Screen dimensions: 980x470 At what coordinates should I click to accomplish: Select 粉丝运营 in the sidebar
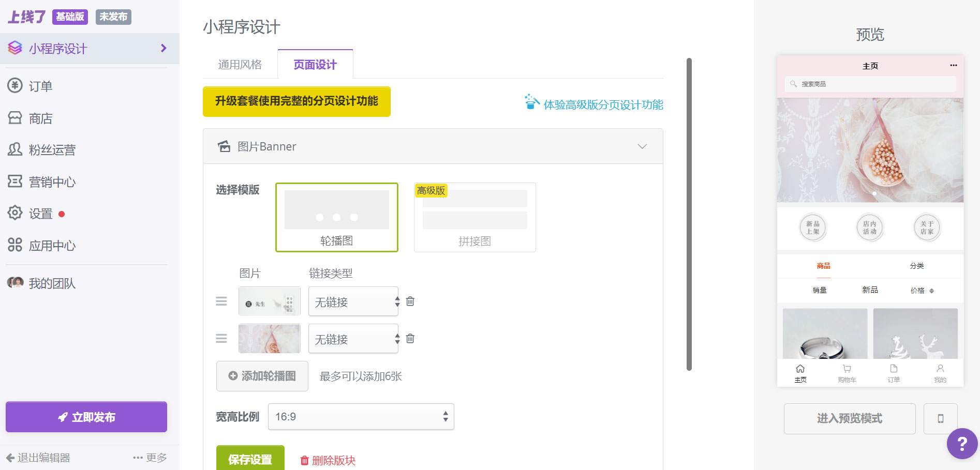coord(52,149)
